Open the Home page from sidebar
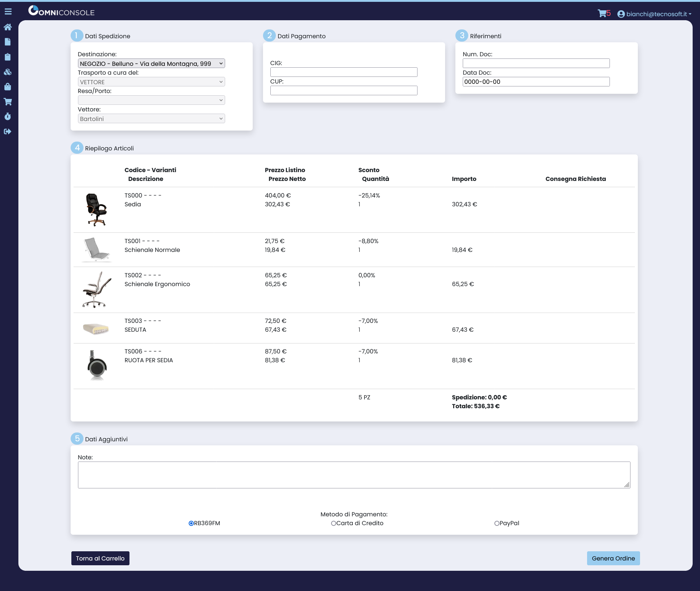The height and width of the screenshot is (591, 700). tap(8, 27)
